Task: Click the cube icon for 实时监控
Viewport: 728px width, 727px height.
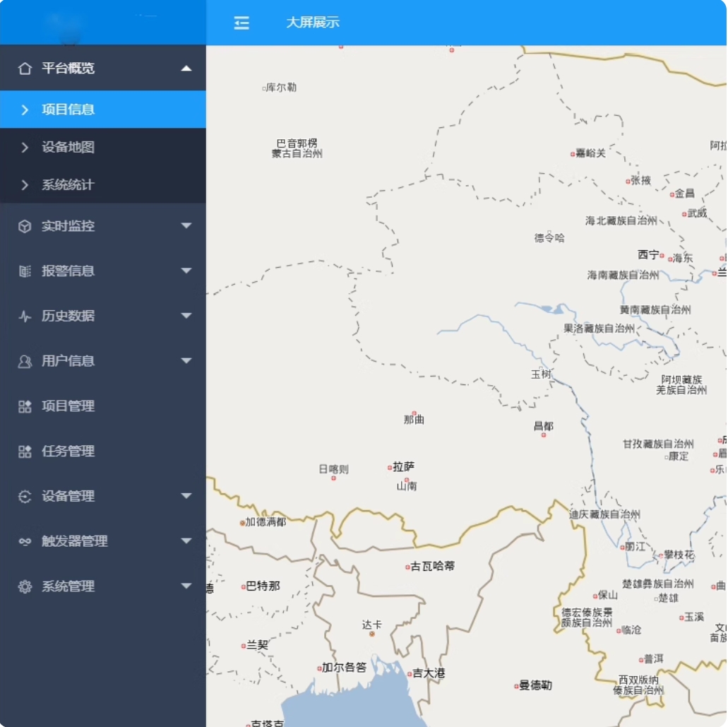Action: (x=25, y=226)
